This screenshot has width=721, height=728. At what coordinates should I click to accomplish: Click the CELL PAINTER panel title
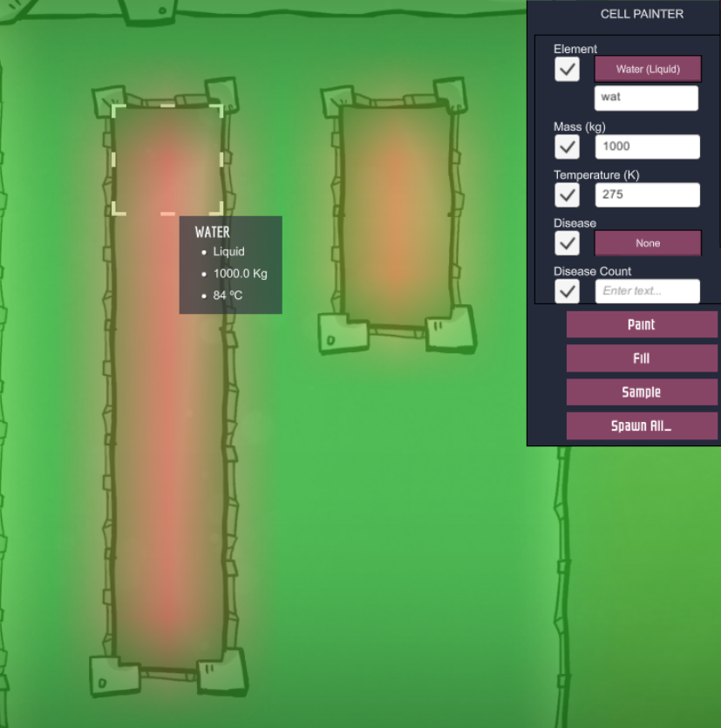[x=642, y=14]
